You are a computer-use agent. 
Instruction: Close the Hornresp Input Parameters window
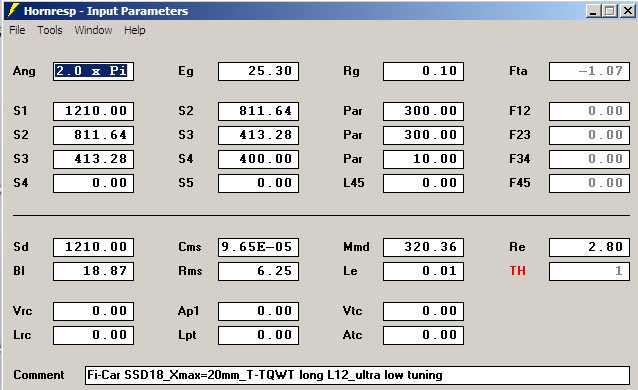pos(628,11)
